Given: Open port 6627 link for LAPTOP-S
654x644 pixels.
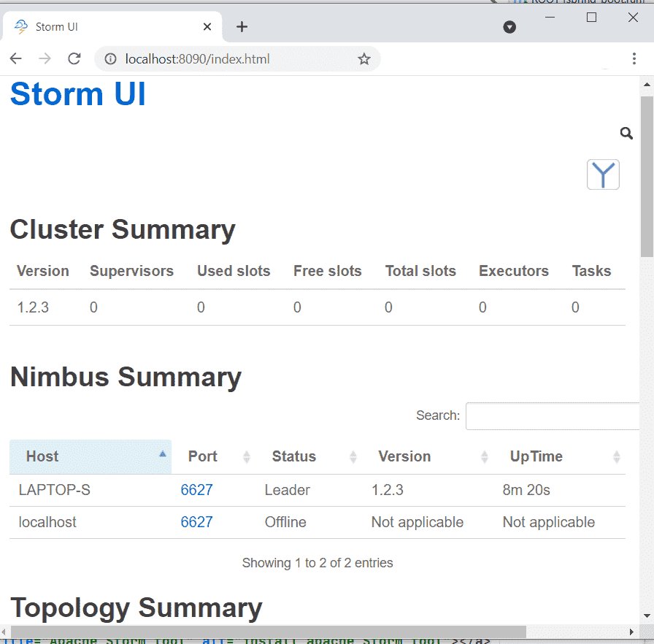Looking at the screenshot, I should tap(196, 490).
